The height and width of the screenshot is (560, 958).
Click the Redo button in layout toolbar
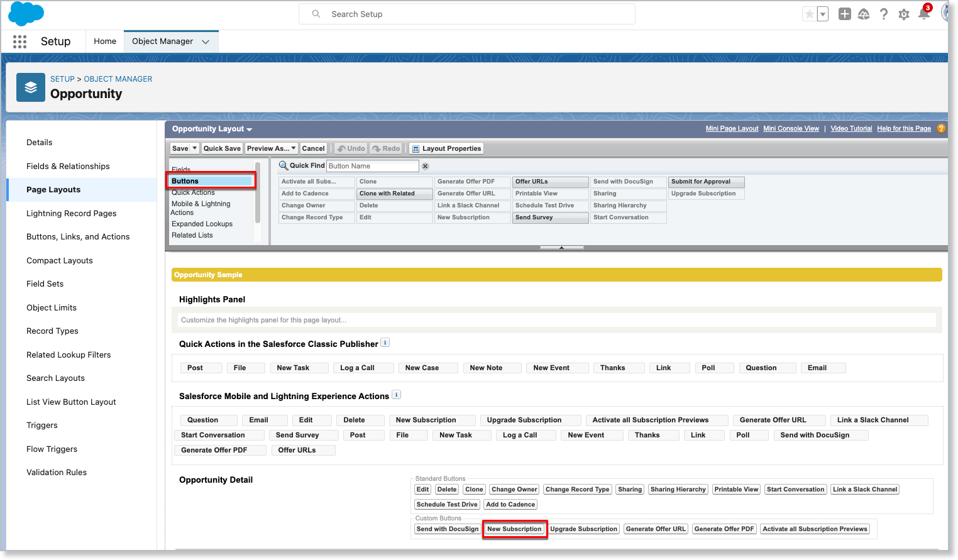386,148
